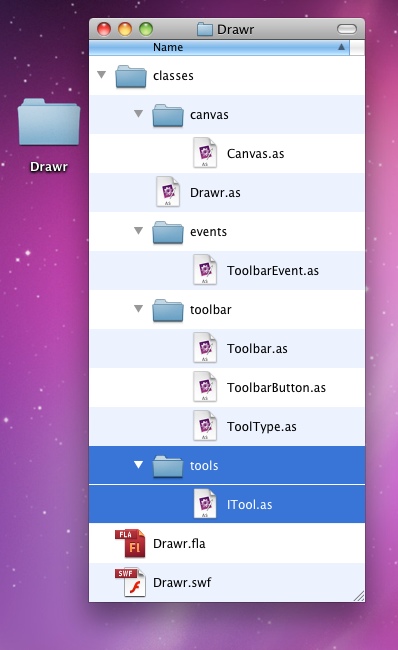Toggle Finder toolbar with pill button
Viewport: 398px width, 650px height.
coord(347,29)
